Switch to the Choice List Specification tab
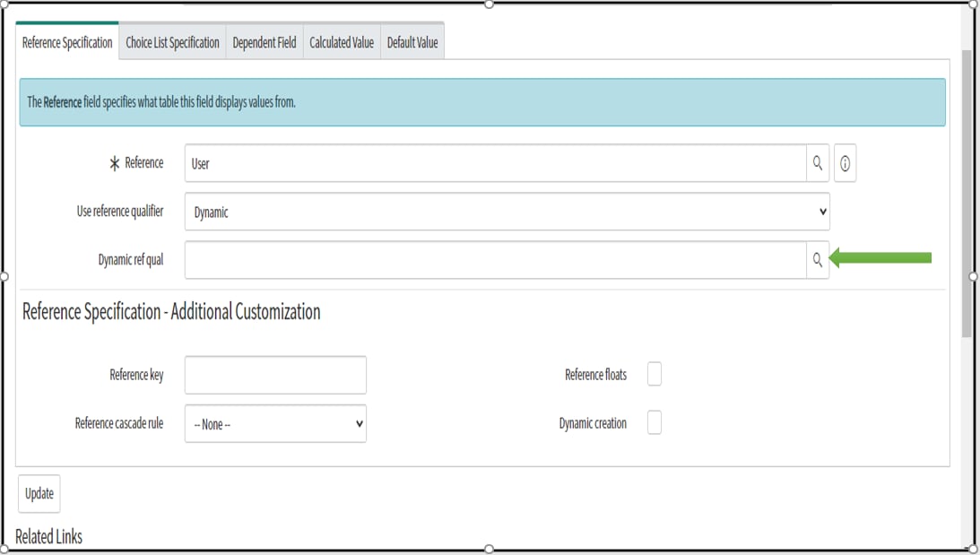980x555 pixels. pos(171,41)
